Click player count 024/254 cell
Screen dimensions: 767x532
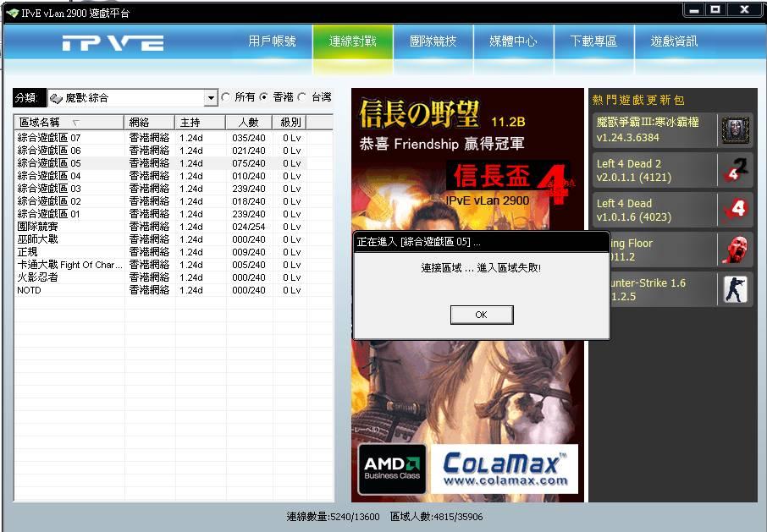tap(249, 227)
